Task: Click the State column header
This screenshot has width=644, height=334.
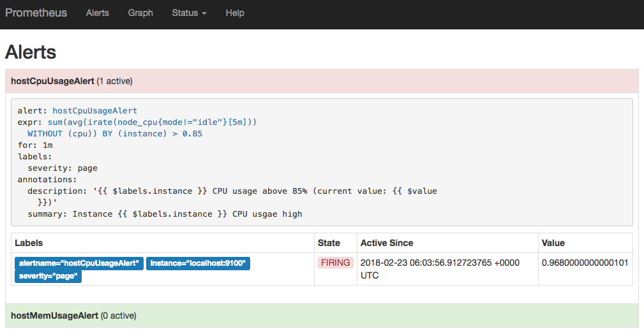Action: point(329,243)
